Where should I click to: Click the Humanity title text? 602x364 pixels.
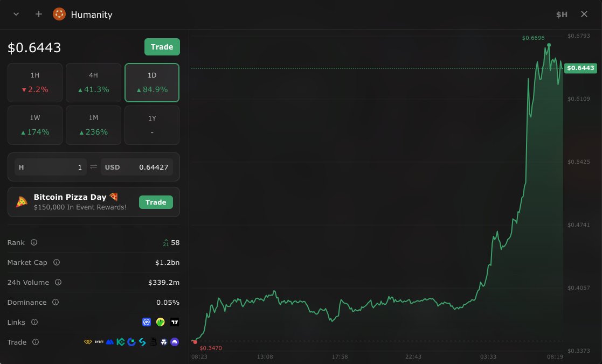(92, 15)
